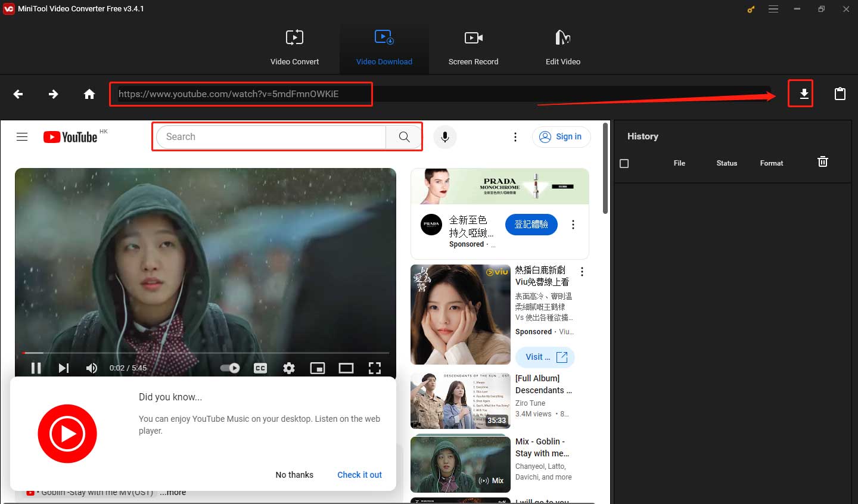858x504 pixels.
Task: Open video player settings gear
Action: (289, 368)
